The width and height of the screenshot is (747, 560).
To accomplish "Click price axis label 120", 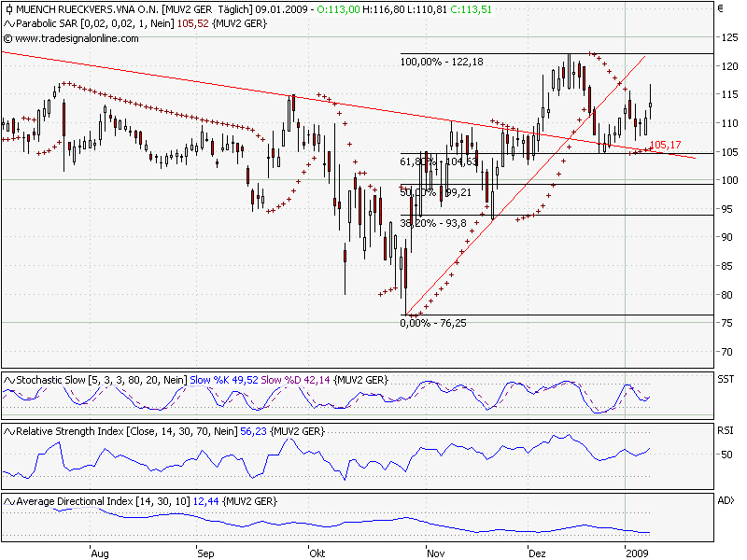I will pyautogui.click(x=729, y=66).
